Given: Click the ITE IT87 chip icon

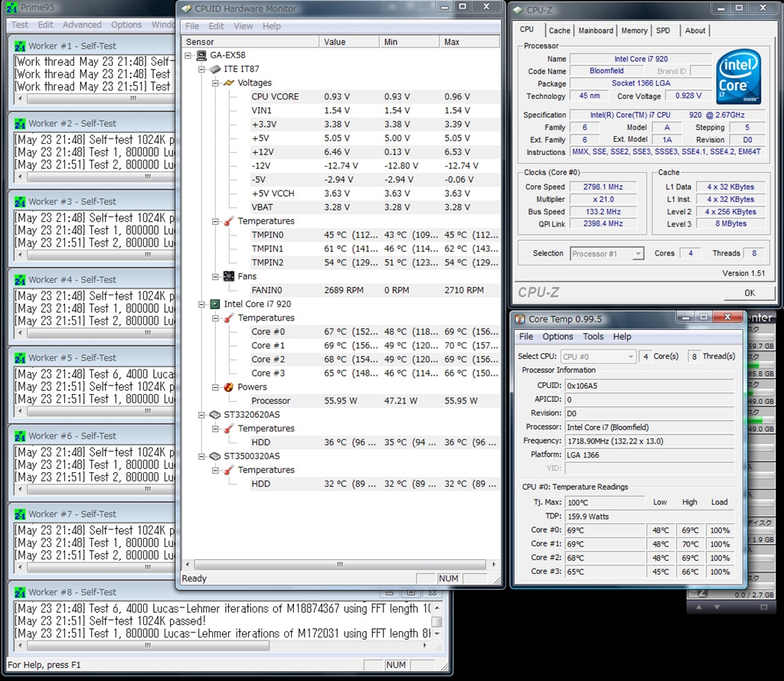Looking at the screenshot, I should pos(215,70).
